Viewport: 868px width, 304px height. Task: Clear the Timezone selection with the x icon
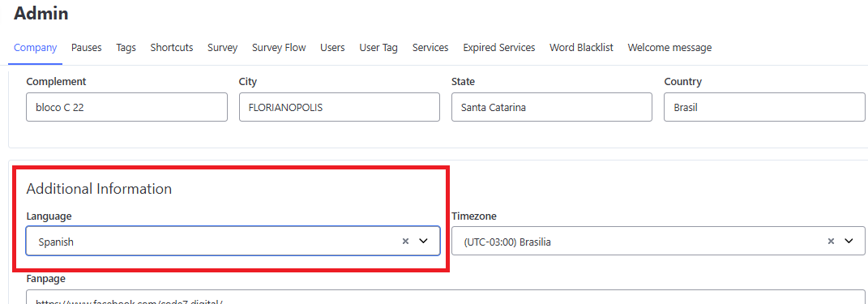click(831, 241)
